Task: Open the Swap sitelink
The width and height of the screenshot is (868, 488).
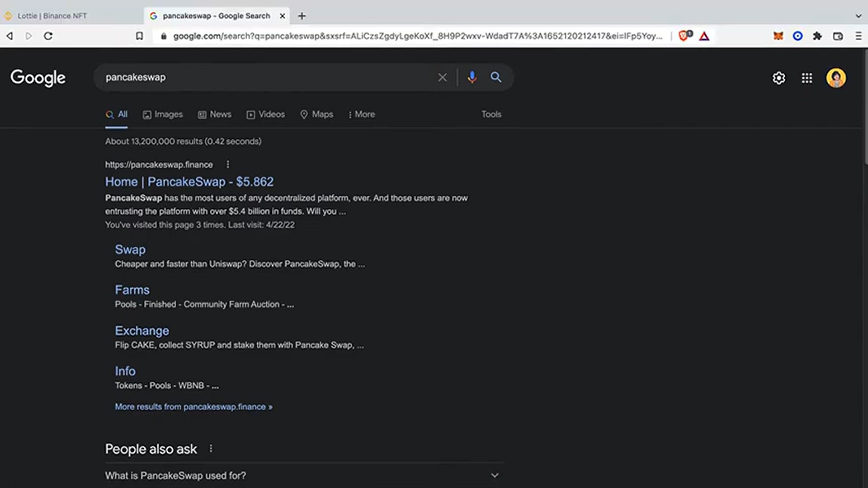Action: pos(130,249)
